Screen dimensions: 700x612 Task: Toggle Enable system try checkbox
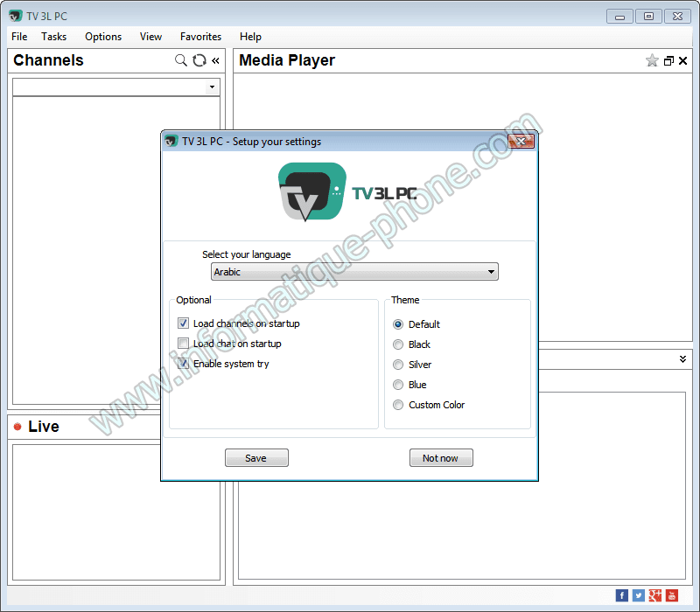(183, 363)
